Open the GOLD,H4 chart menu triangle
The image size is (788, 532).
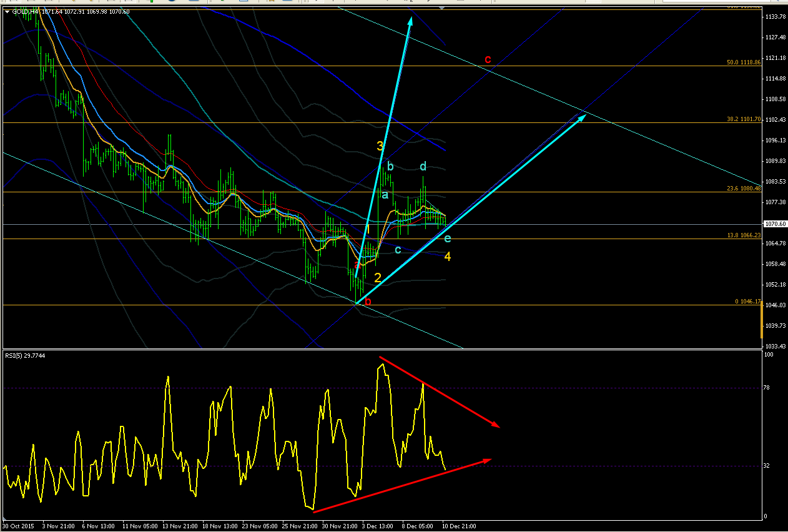click(6, 11)
